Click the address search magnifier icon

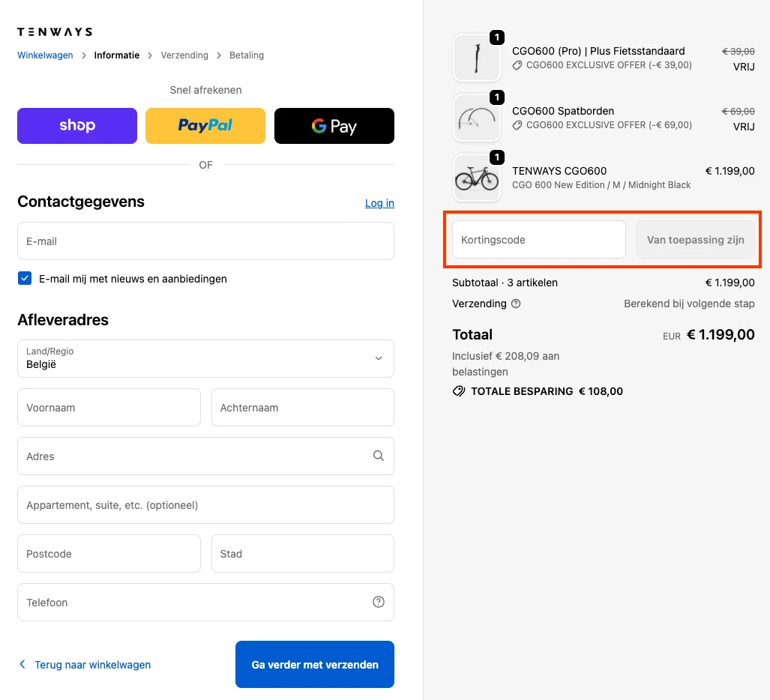379,456
